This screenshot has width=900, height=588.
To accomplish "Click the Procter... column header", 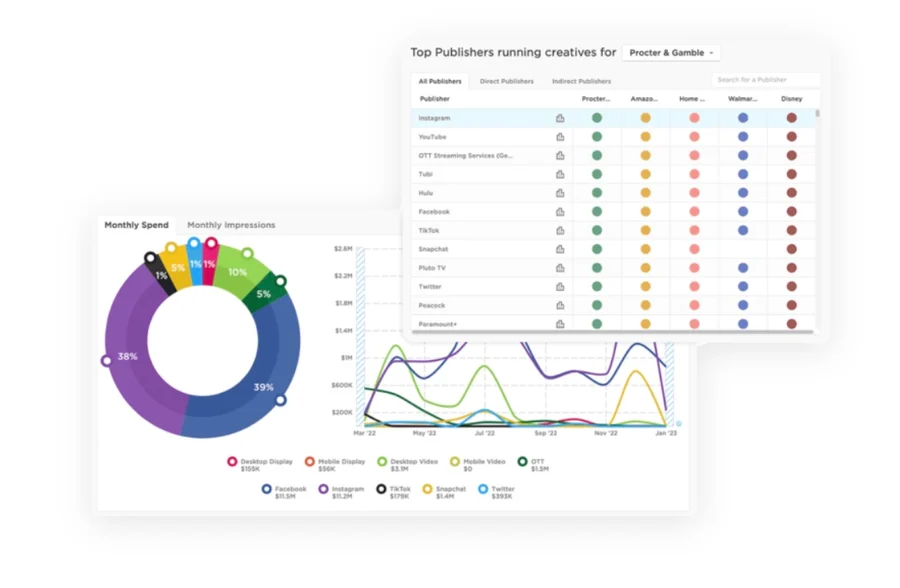I will [x=596, y=99].
